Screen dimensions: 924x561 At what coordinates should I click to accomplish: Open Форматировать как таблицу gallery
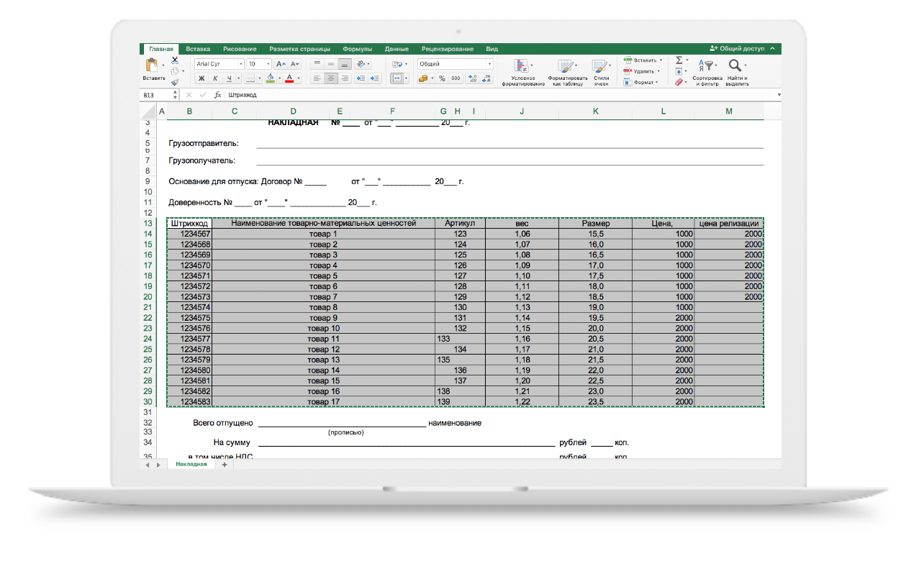click(568, 72)
